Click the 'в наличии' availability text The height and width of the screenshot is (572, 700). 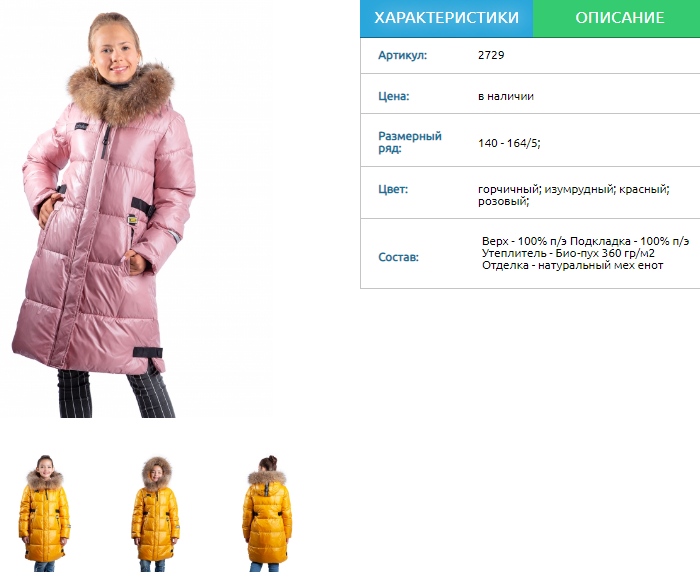506,96
